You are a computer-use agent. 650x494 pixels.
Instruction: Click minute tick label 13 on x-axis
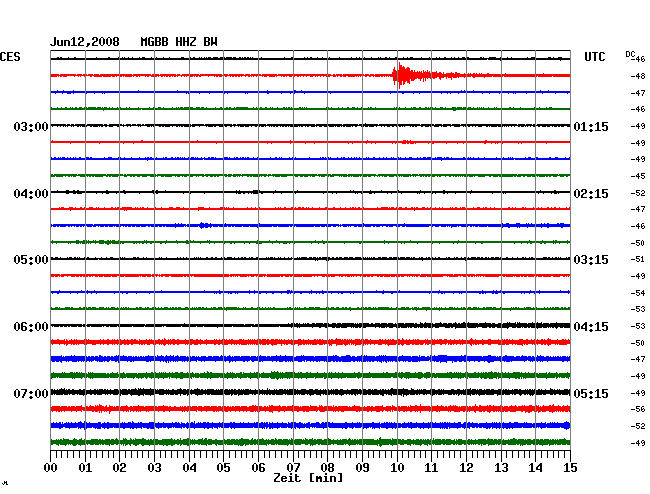click(501, 467)
